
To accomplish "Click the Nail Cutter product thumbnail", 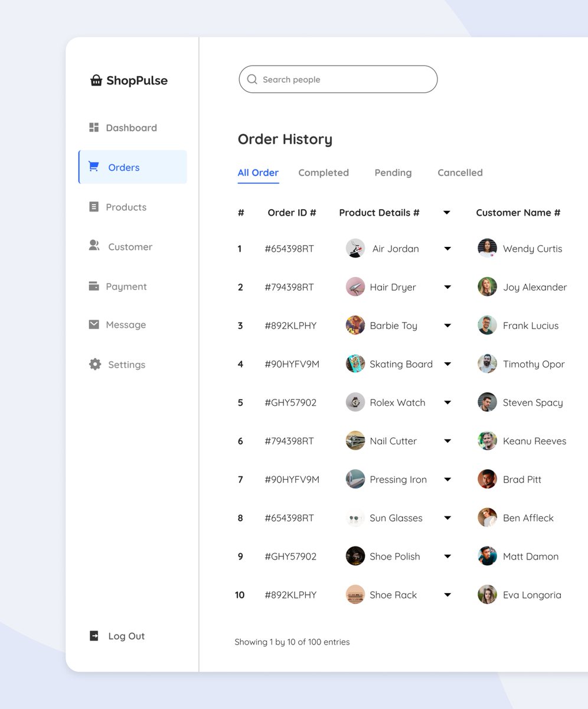I will [355, 441].
